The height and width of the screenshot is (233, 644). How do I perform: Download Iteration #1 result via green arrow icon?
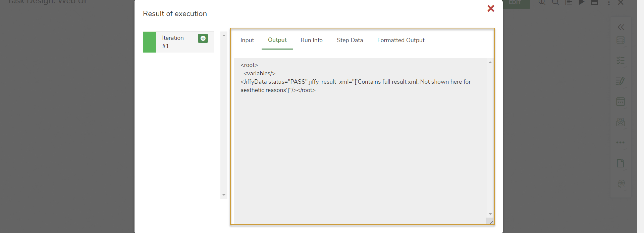(x=203, y=38)
